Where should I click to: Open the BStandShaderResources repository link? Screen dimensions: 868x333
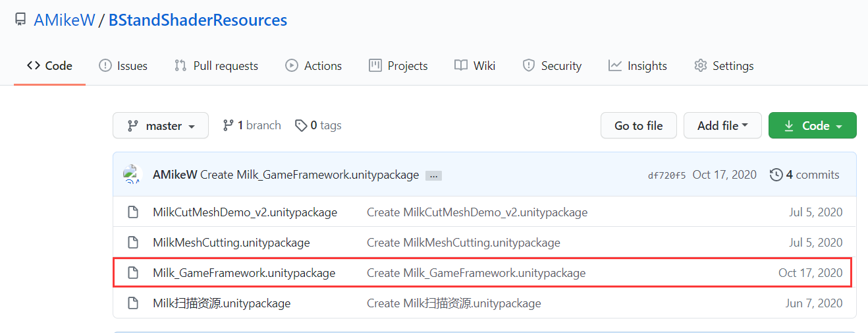tap(198, 20)
